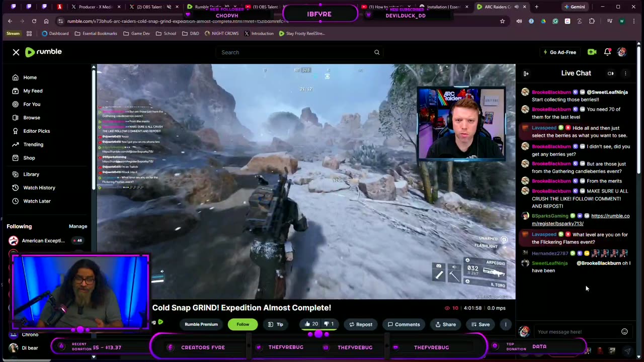
Task: Click the green go-live camera icon
Action: 592,52
